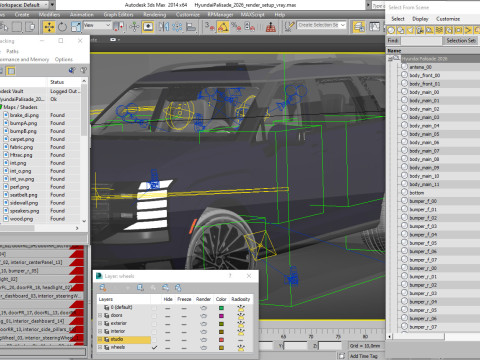Screen dimensions: 480x360
Task: Click the Selection Set button
Action: pos(461,41)
